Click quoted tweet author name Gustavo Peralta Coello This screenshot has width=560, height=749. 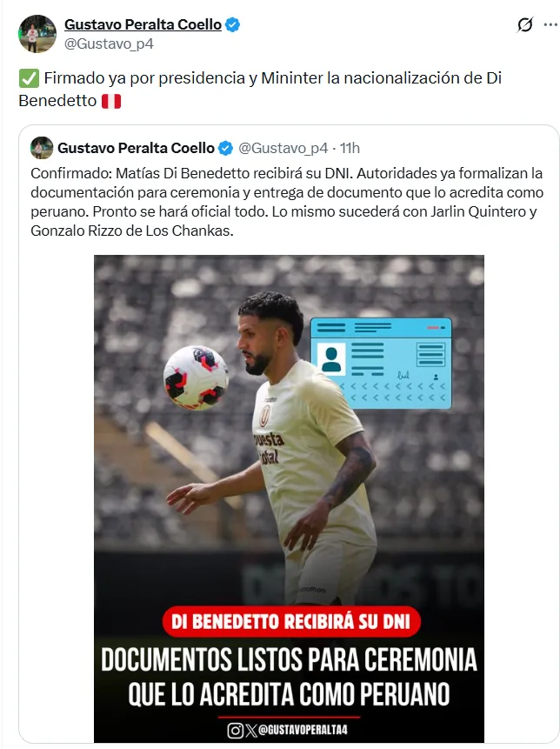[x=136, y=148]
